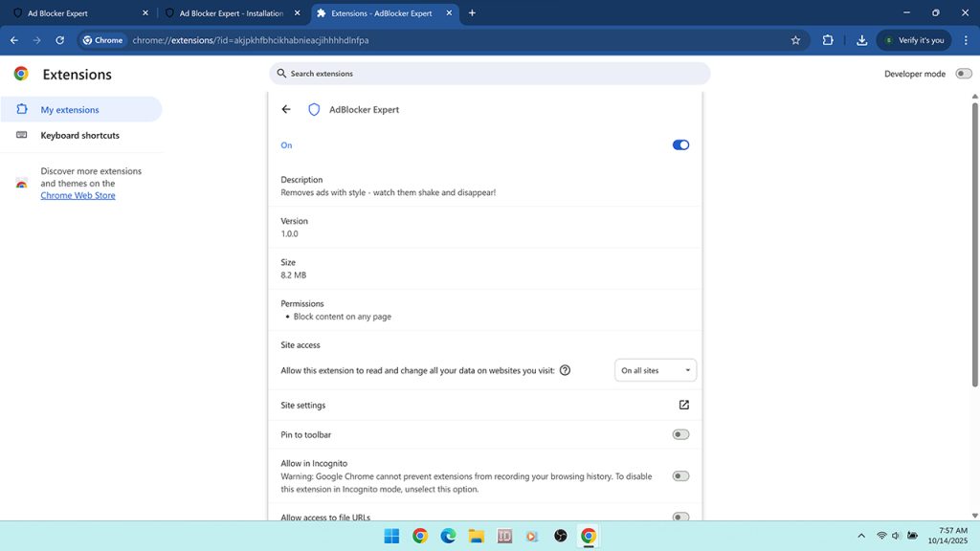This screenshot has width=980, height=551.
Task: Enable the Allow in Incognito toggle
Action: [680, 476]
